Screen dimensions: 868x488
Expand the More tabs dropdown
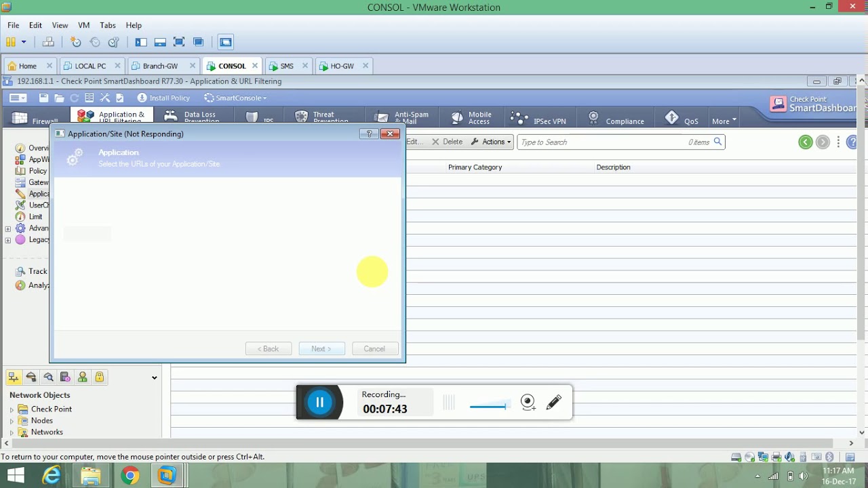pos(724,121)
